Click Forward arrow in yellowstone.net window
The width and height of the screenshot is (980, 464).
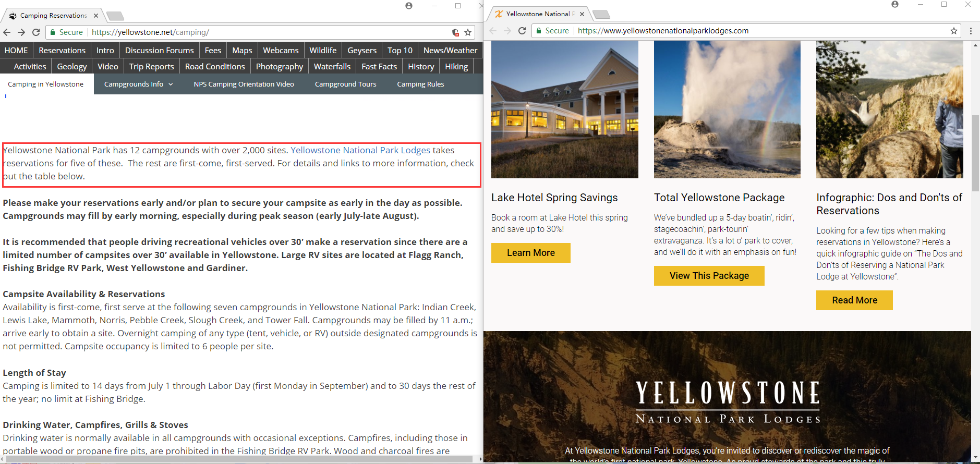(21, 32)
